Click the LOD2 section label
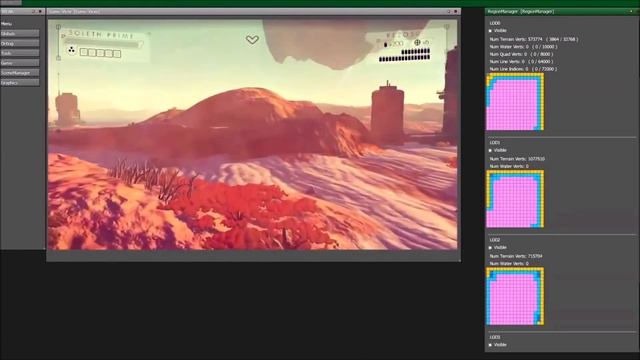 pos(495,240)
